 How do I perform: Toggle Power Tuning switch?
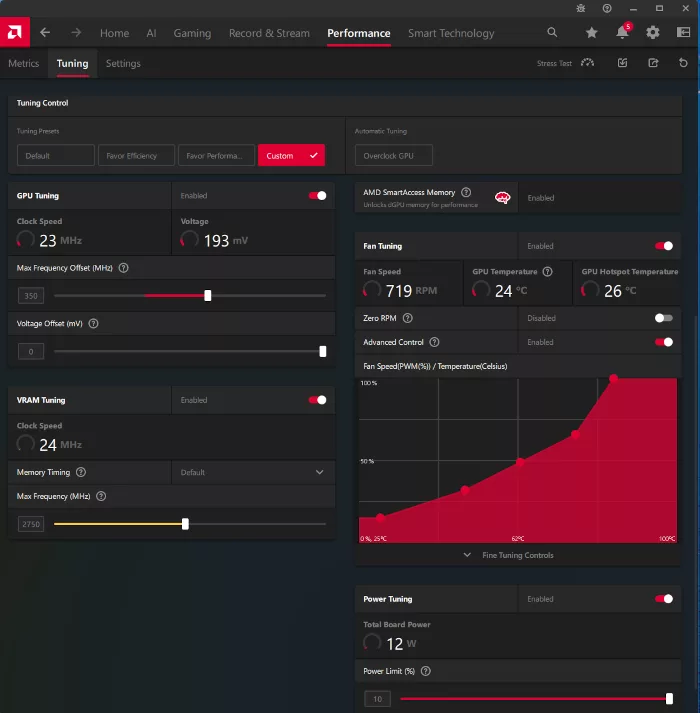click(x=664, y=599)
